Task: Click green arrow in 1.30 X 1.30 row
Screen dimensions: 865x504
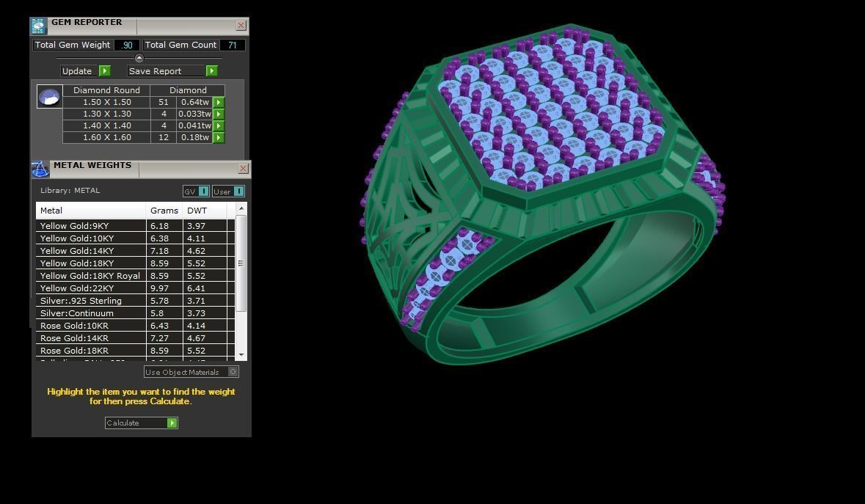Action: point(219,114)
